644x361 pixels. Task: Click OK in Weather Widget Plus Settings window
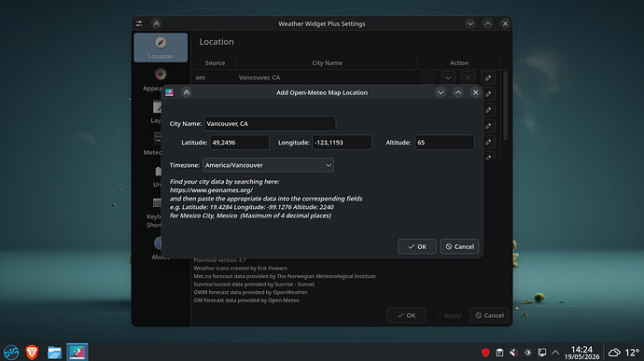(406, 315)
